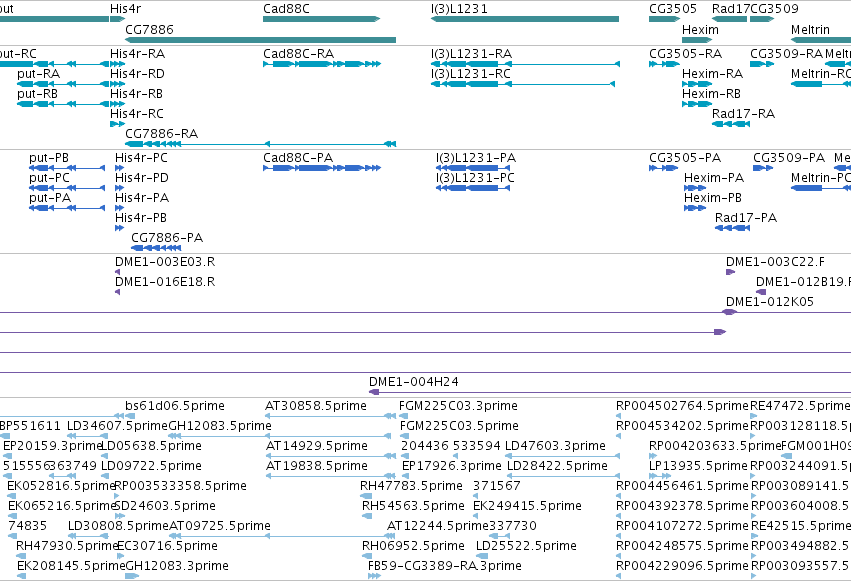Select the FB59-CG3389-RA.3prime EST
Image resolution: width=851 pixels, height=581 pixels.
[374, 576]
